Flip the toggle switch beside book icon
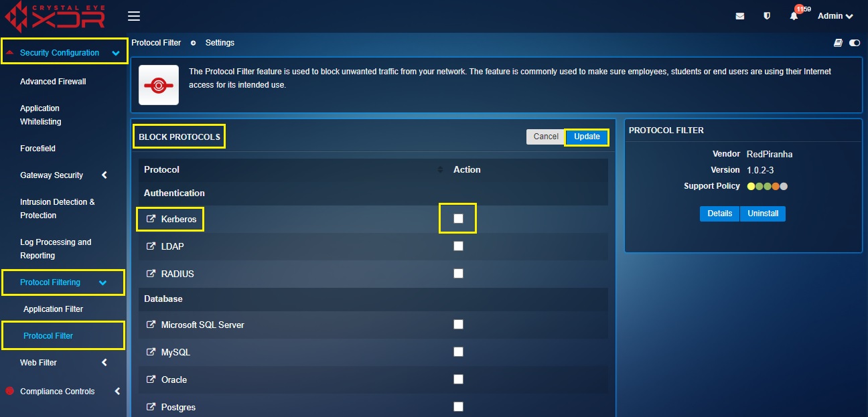The width and height of the screenshot is (868, 417). 855,43
